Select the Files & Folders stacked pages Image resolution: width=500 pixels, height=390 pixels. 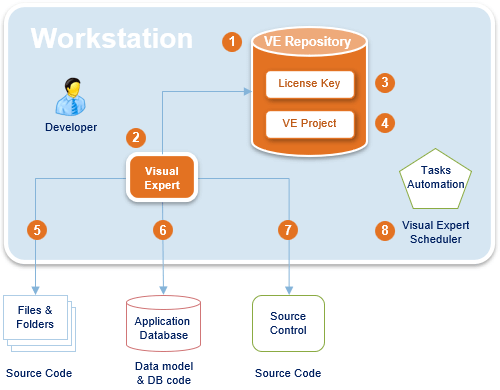[x=39, y=323]
